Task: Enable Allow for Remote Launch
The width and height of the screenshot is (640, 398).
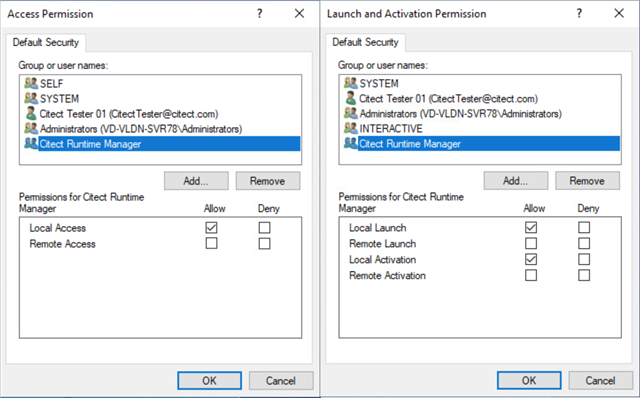Action: [x=531, y=243]
